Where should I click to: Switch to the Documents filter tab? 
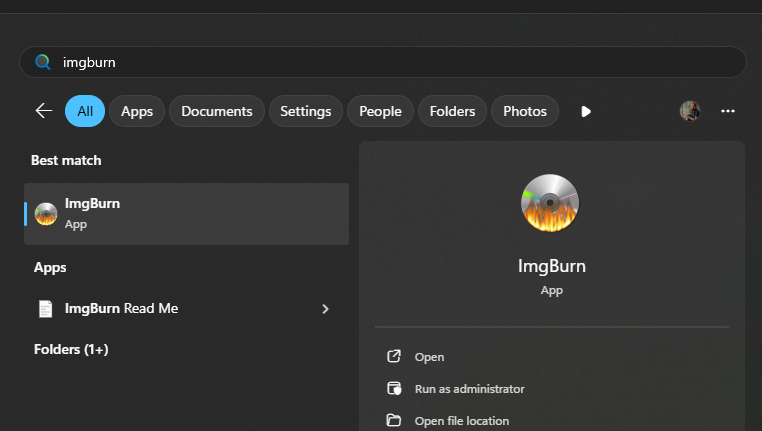pyautogui.click(x=217, y=111)
